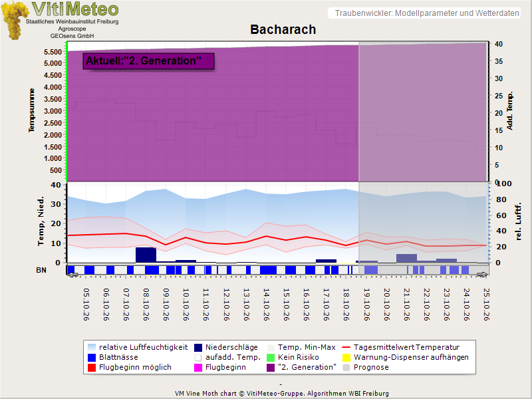Click the date label 22.10.26
Image resolution: width=532 pixels, height=399 pixels.
(x=426, y=305)
